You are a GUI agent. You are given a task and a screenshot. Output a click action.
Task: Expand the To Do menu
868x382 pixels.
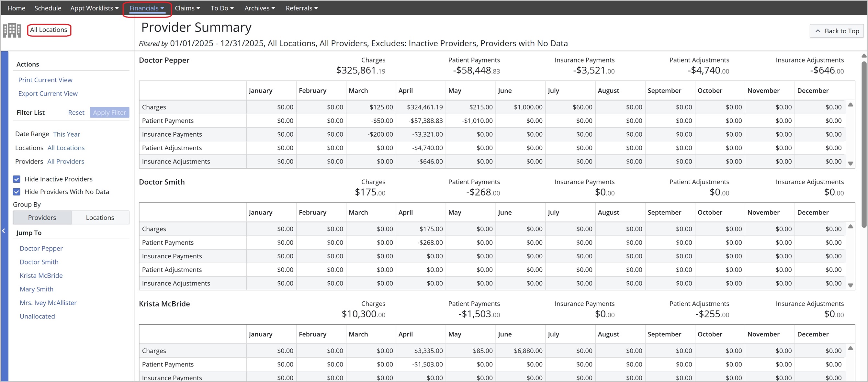pos(222,8)
